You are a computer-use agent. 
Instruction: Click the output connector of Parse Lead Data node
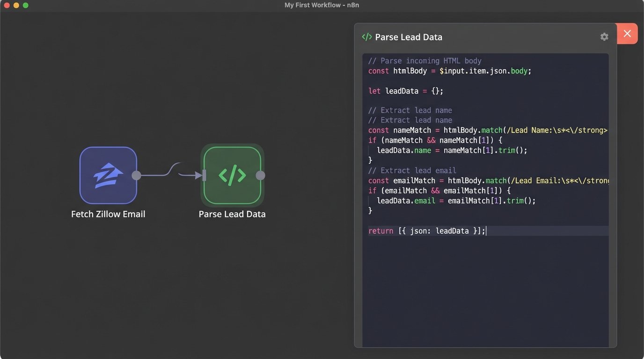coord(261,175)
